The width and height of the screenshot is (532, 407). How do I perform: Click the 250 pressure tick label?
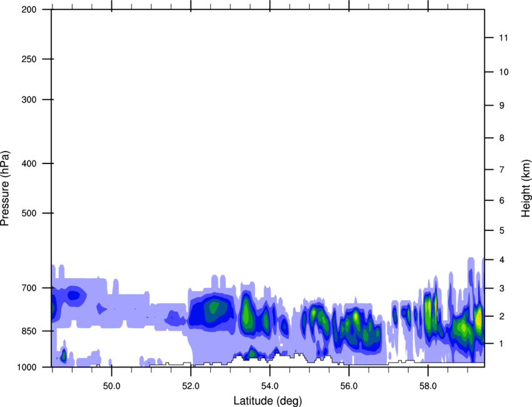pyautogui.click(x=29, y=59)
